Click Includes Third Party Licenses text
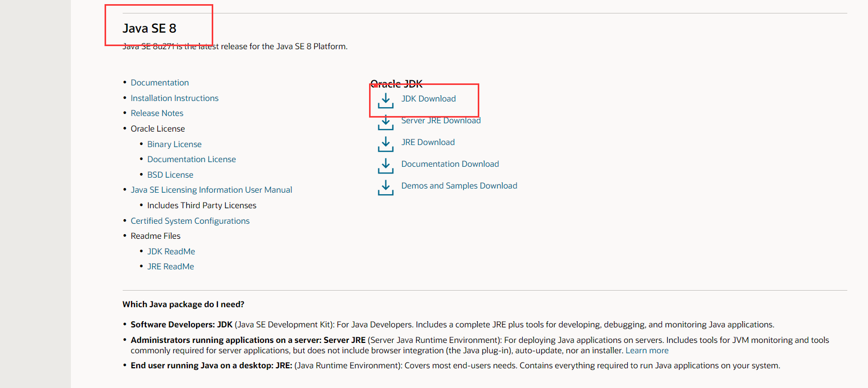 [x=202, y=205]
